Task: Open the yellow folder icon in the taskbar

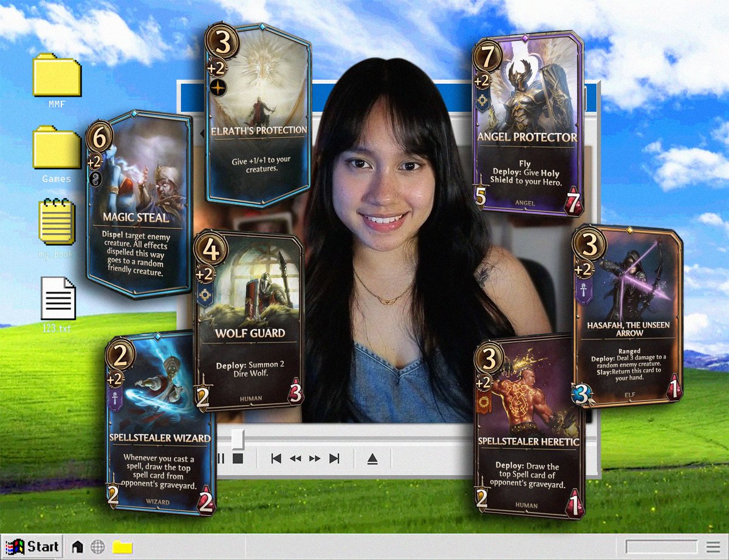Action: pos(122,547)
